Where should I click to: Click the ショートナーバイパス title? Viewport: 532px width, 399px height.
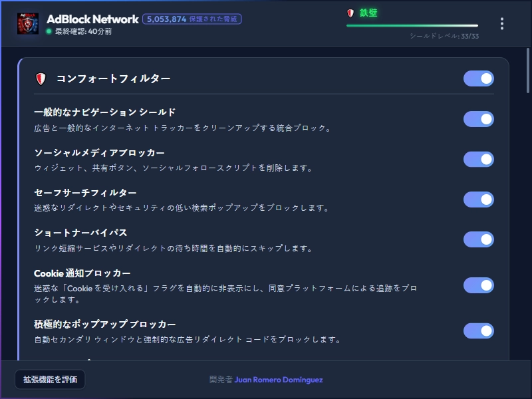(80, 233)
